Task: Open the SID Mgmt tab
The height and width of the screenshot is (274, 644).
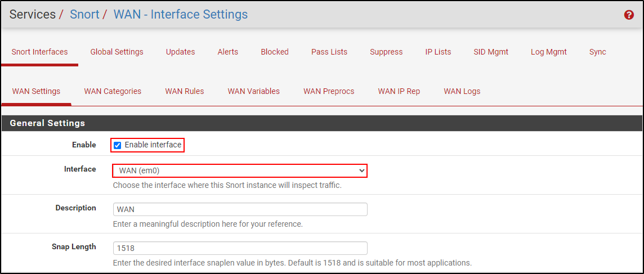Action: pos(491,52)
